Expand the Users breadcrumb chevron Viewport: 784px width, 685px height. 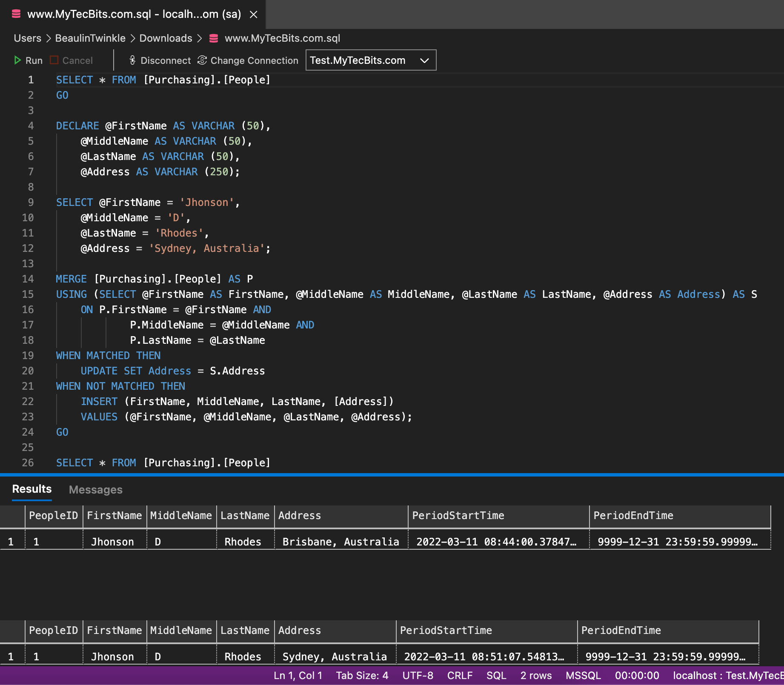click(48, 38)
